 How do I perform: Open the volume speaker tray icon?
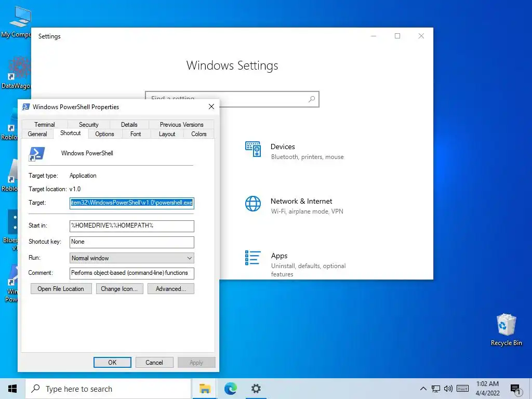(x=448, y=389)
